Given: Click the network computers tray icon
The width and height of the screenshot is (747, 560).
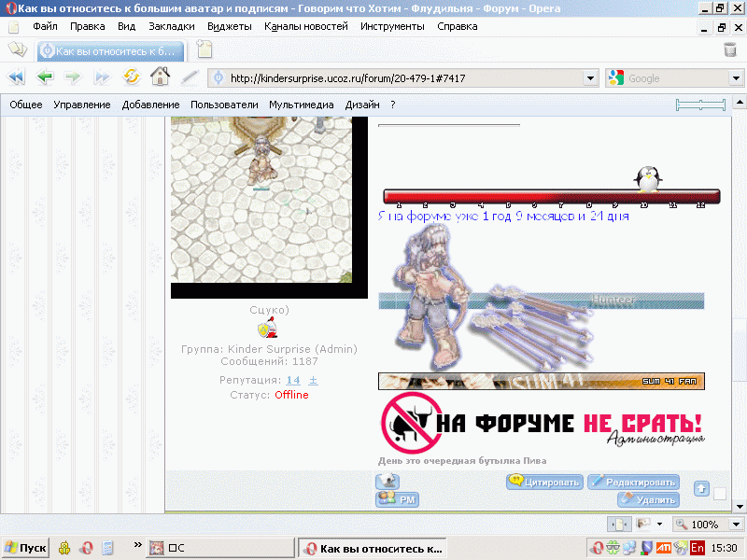Looking at the screenshot, I should [629, 548].
